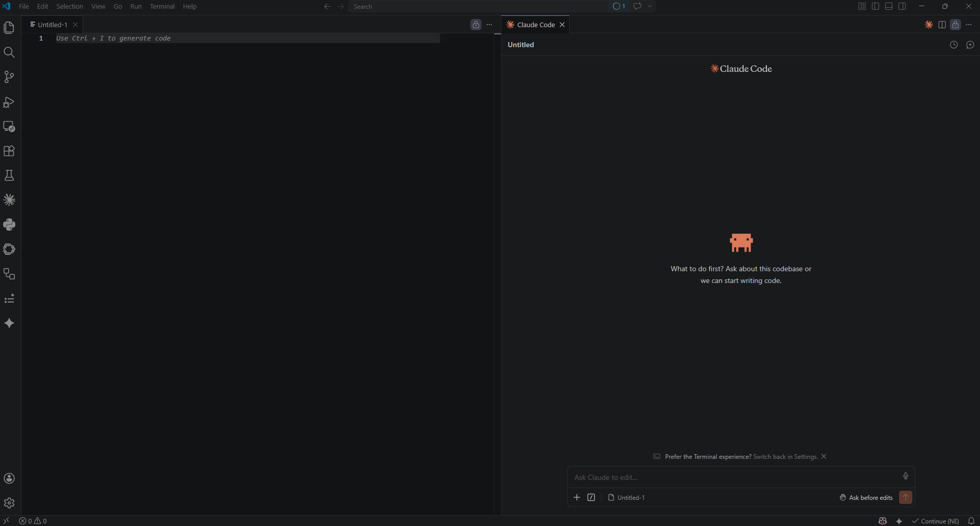Open more actions for Claude Code group

pos(969,25)
